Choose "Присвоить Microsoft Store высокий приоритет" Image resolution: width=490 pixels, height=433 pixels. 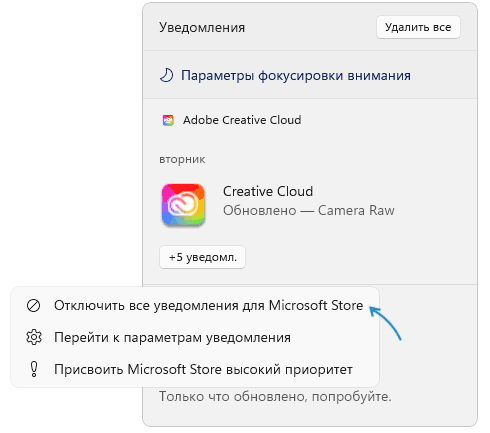[195, 369]
